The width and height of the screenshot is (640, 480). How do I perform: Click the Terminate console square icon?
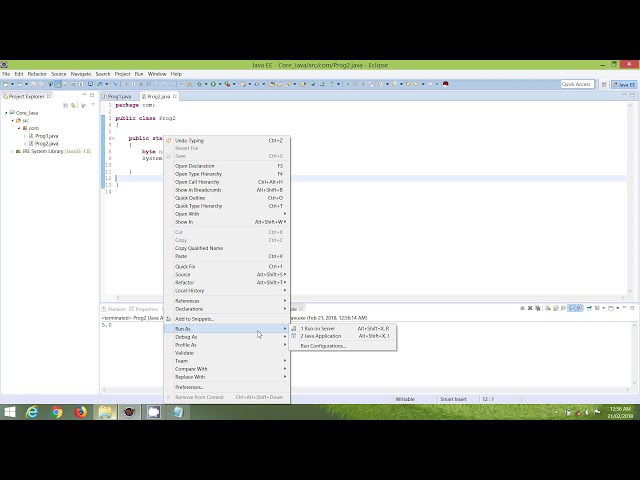click(522, 308)
